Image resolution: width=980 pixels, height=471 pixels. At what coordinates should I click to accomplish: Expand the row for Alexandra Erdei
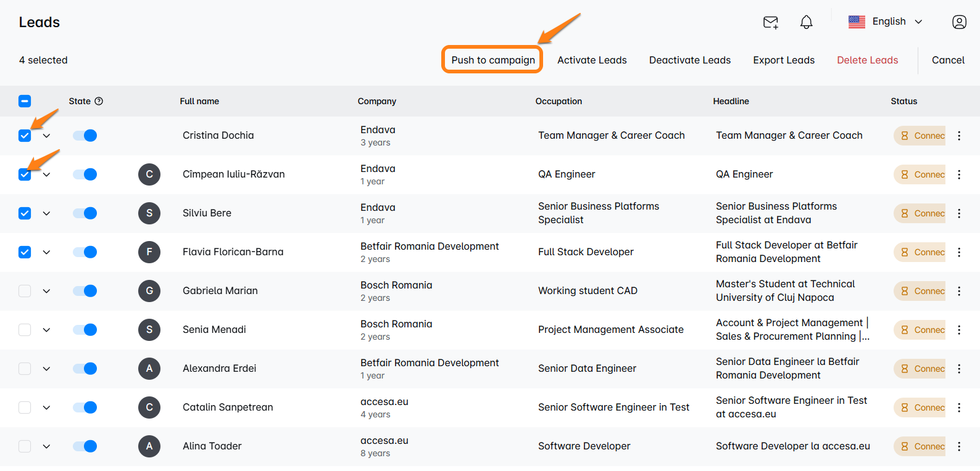[46, 369]
